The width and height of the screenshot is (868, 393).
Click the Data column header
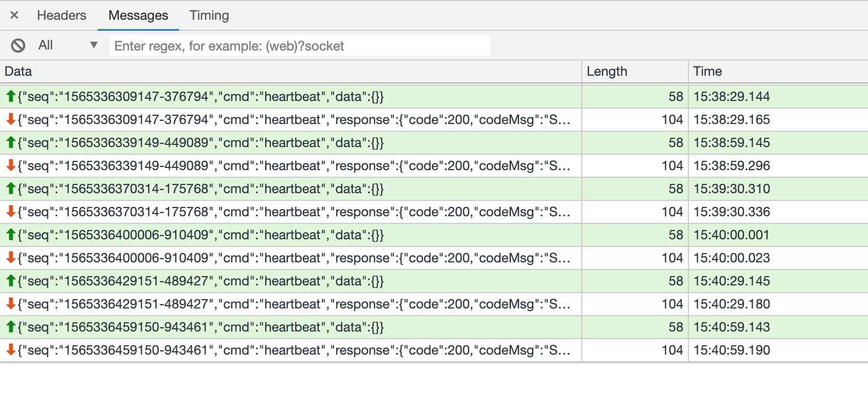pyautogui.click(x=19, y=71)
